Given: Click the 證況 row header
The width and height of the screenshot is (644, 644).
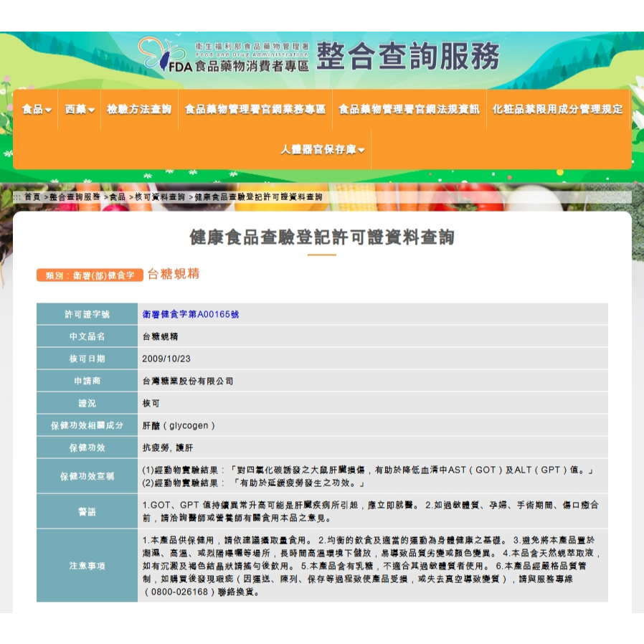Looking at the screenshot, I should tap(87, 403).
